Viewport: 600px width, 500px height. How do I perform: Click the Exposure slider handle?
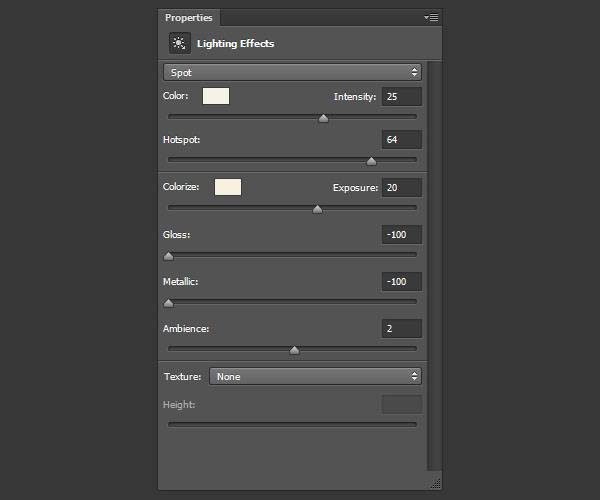click(318, 209)
